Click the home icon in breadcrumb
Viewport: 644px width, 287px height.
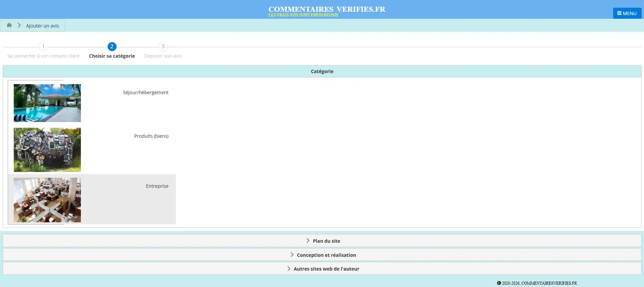(9, 25)
